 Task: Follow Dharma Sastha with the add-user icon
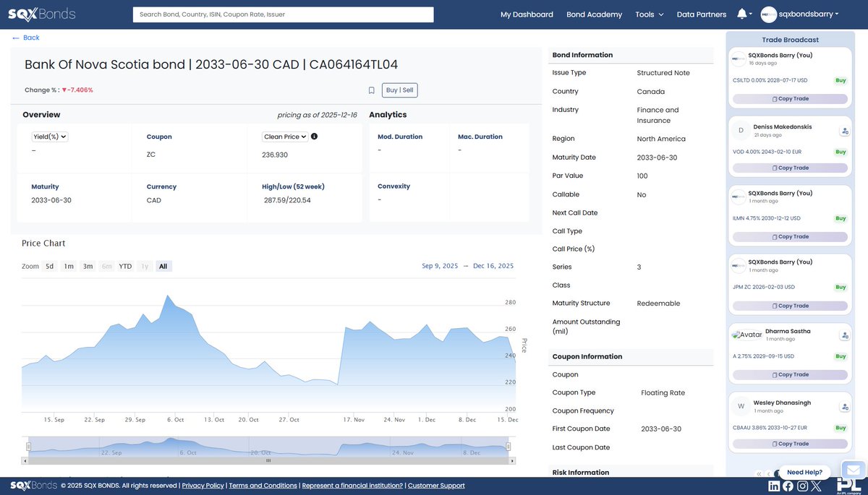844,335
